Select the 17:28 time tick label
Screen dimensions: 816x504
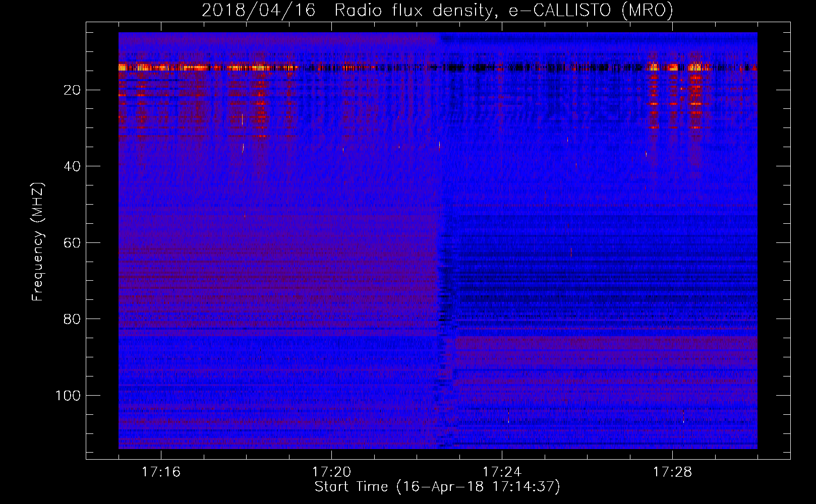coord(672,472)
